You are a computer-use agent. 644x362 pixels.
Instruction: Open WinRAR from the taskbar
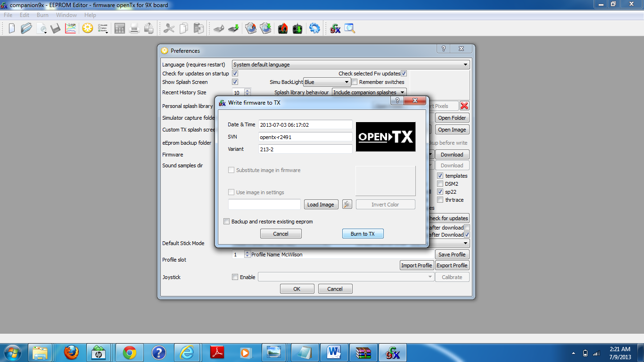[363, 352]
